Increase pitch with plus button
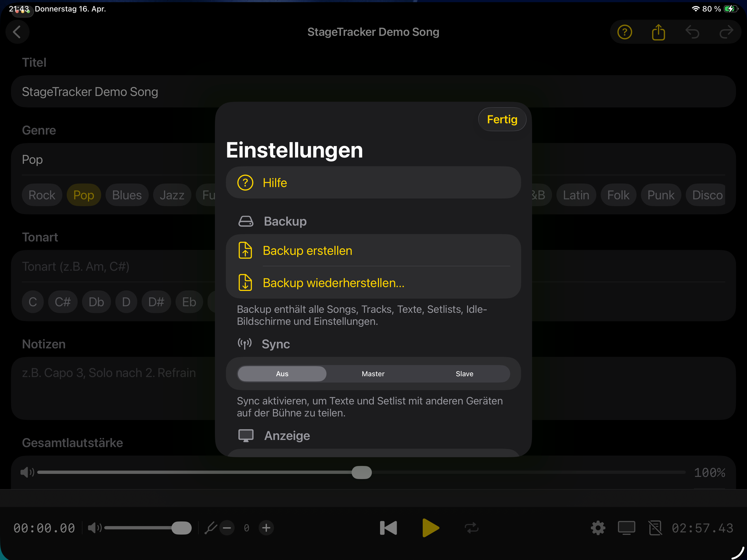Image resolution: width=747 pixels, height=560 pixels. click(266, 527)
